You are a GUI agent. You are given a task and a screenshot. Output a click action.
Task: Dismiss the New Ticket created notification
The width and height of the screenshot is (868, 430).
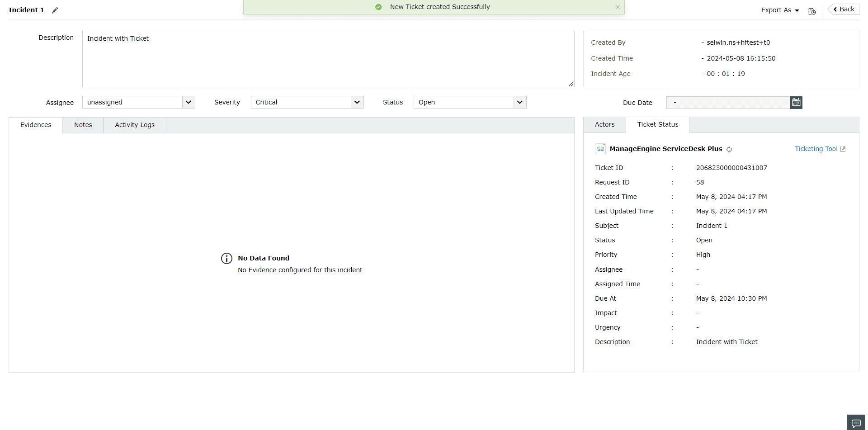[618, 7]
